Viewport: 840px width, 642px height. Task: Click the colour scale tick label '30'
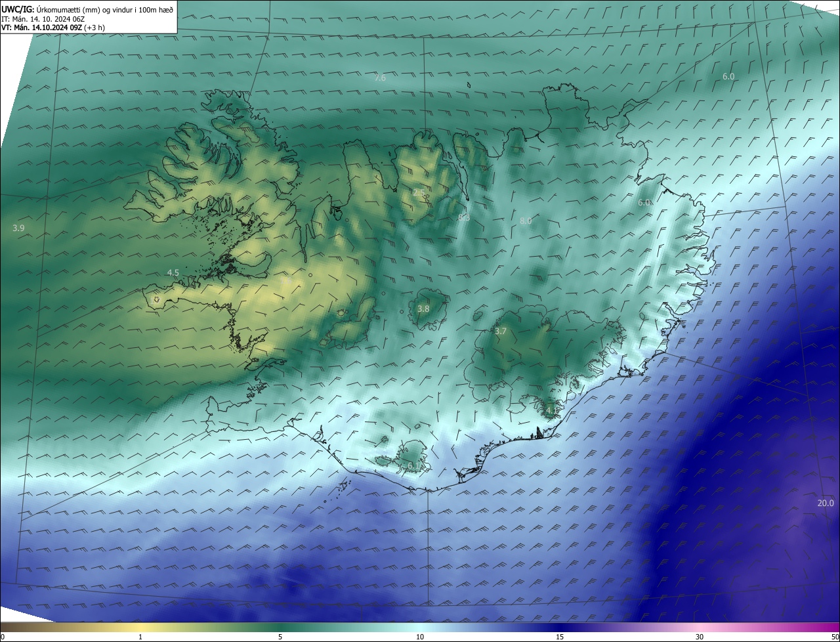pyautogui.click(x=700, y=637)
